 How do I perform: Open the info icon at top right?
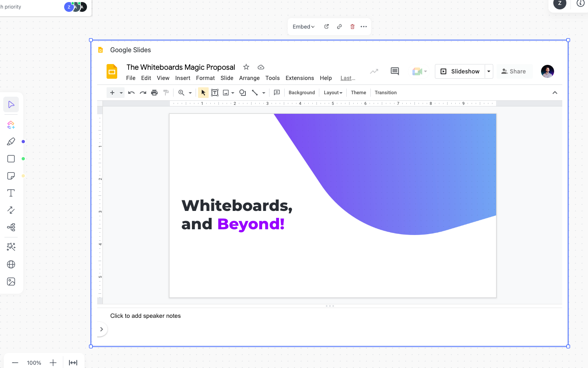click(x=581, y=3)
